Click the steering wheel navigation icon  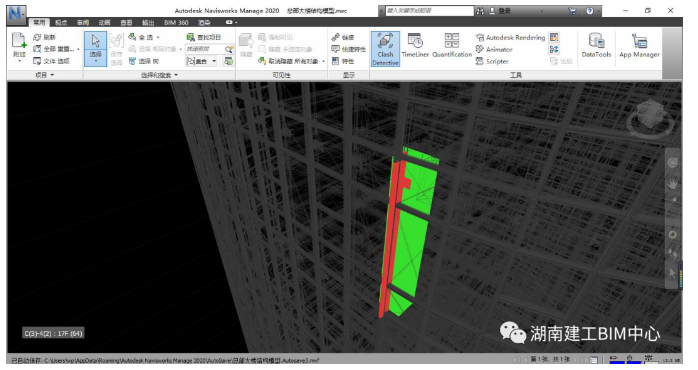pyautogui.click(x=673, y=163)
